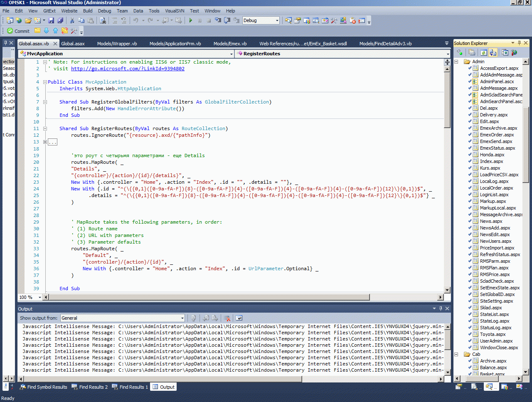532x402 pixels.
Task: Click ASP.NET Configuration icon in Solution Explorer
Action: (x=514, y=52)
